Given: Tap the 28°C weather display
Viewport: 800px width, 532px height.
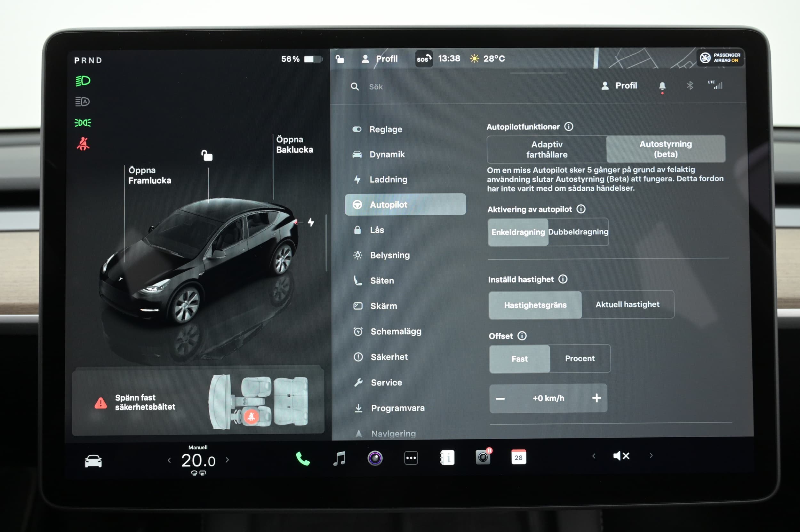Looking at the screenshot, I should 487,58.
